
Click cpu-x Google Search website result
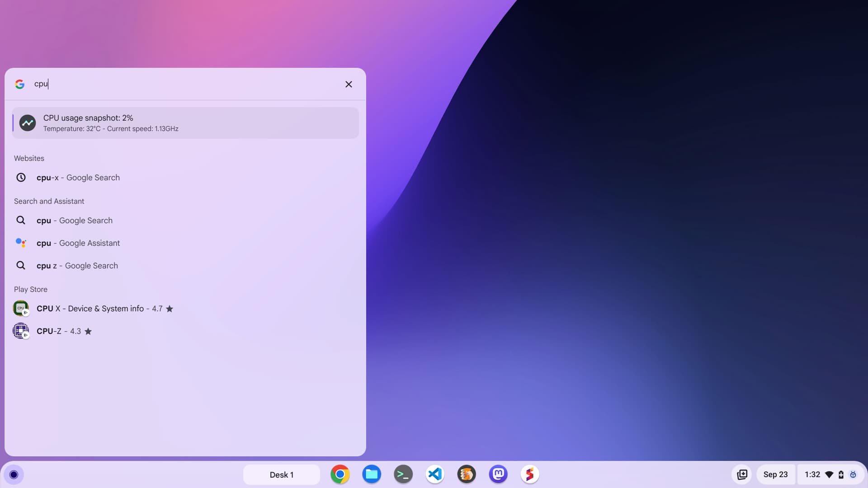pos(78,177)
